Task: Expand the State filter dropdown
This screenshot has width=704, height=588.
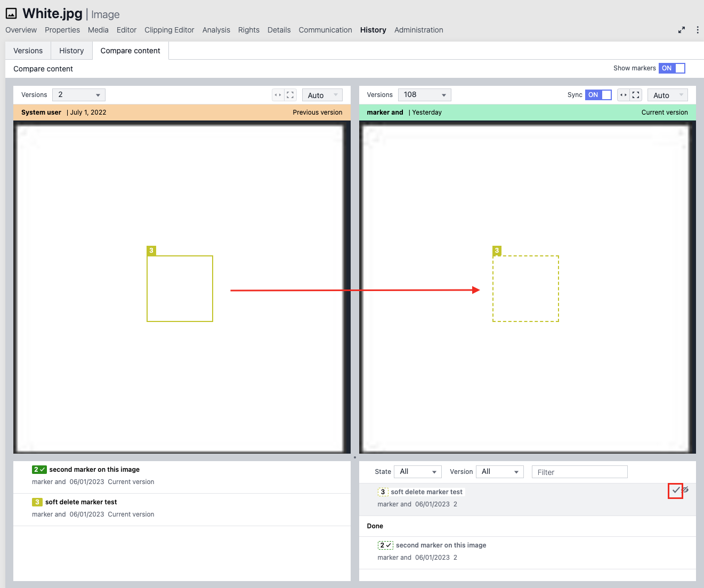Action: pos(418,472)
